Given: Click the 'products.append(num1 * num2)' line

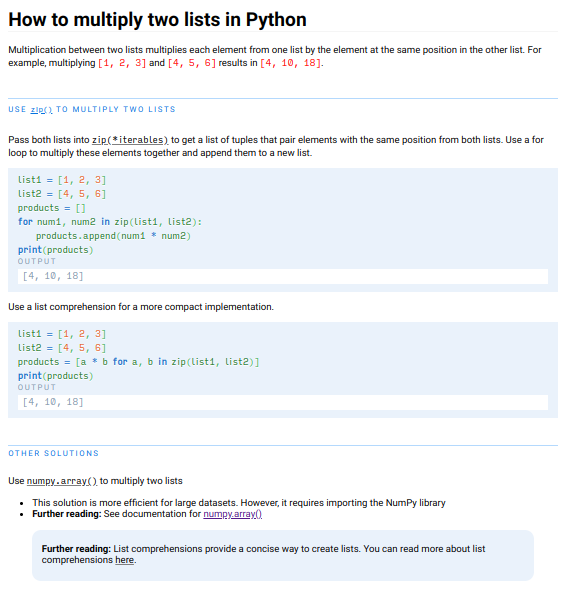Looking at the screenshot, I should coord(113,236).
